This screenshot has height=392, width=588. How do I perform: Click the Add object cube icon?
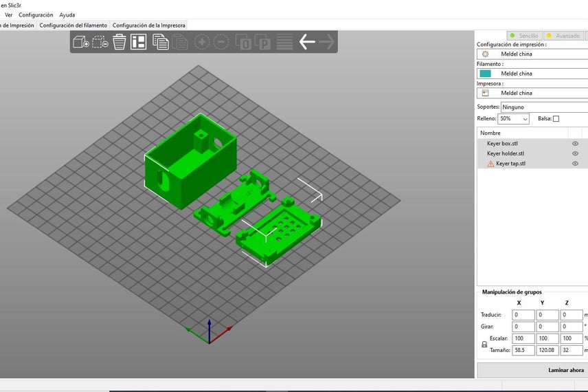pyautogui.click(x=80, y=42)
